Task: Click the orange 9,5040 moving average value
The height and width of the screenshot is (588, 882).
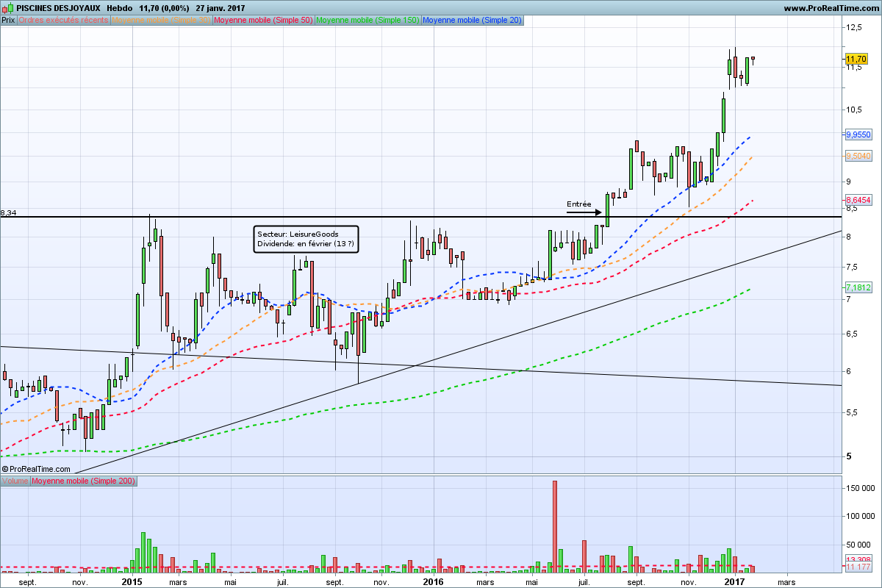Action: (x=858, y=156)
